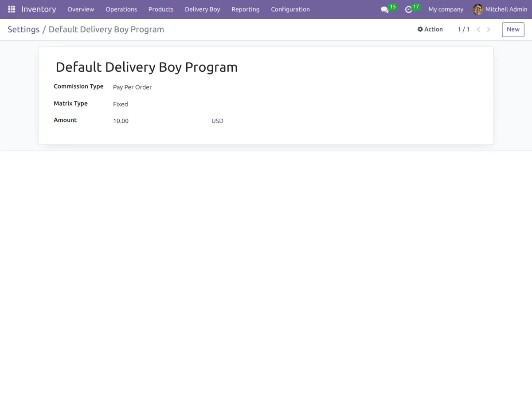Image resolution: width=532 pixels, height=418 pixels.
Task: Open the Products menu
Action: click(160, 9)
